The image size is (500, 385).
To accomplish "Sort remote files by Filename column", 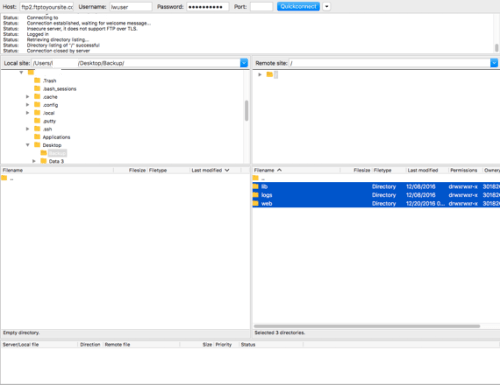I will (x=296, y=170).
